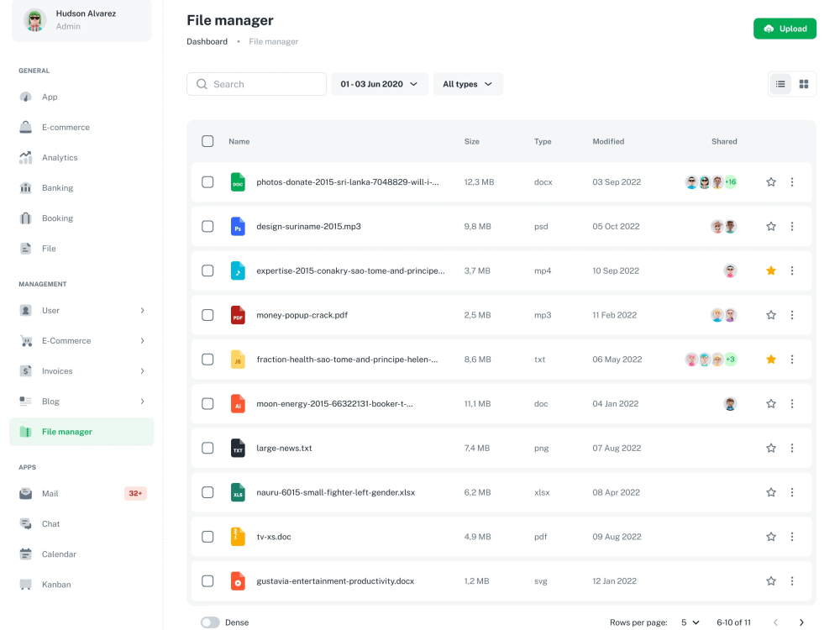This screenshot has width=840, height=630.
Task: Open more options for photos-donate-2015-sri-lanka
Action: point(792,182)
